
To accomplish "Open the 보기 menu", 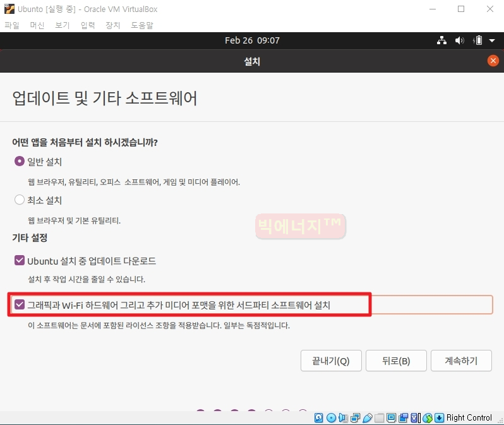I will pyautogui.click(x=63, y=25).
